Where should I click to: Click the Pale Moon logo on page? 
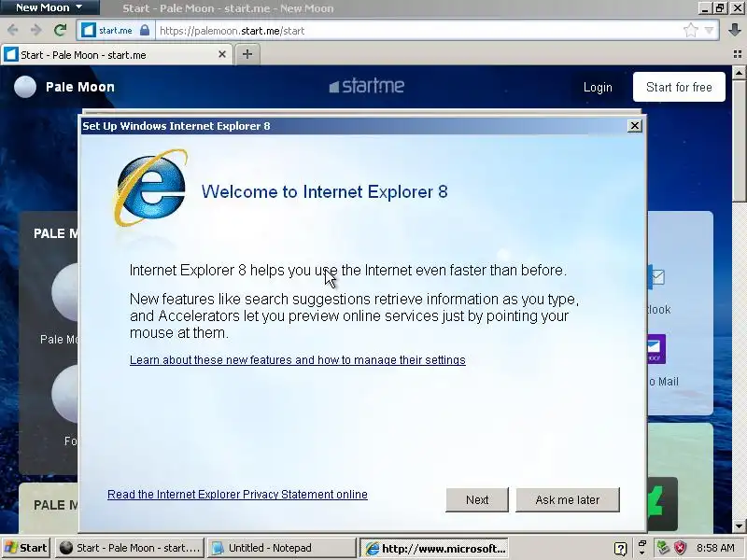[25, 87]
